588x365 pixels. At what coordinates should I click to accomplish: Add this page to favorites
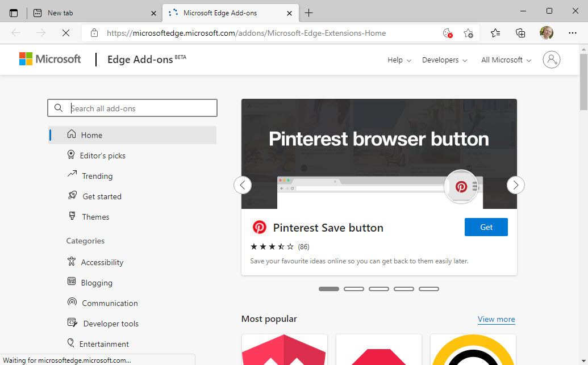pyautogui.click(x=468, y=33)
